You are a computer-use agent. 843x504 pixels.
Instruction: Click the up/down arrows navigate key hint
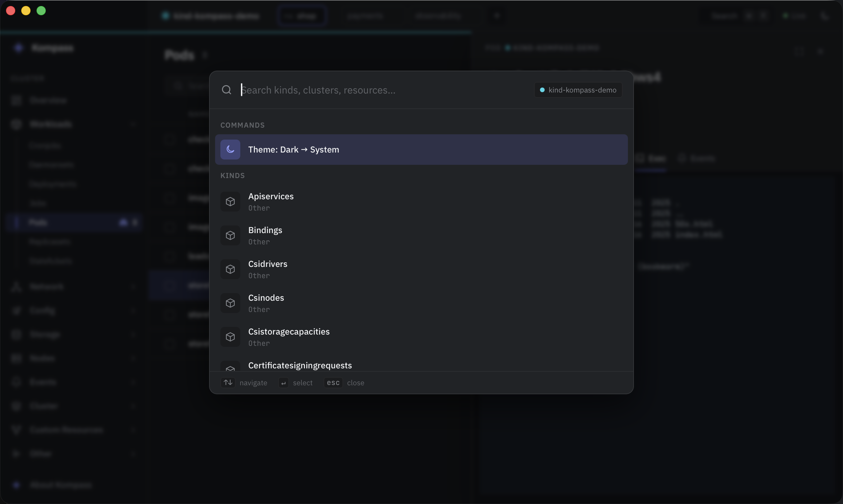[228, 383]
